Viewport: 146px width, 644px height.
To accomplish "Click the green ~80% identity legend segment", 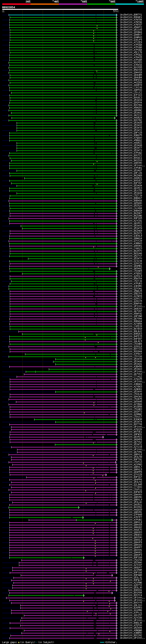I will point(101,4).
